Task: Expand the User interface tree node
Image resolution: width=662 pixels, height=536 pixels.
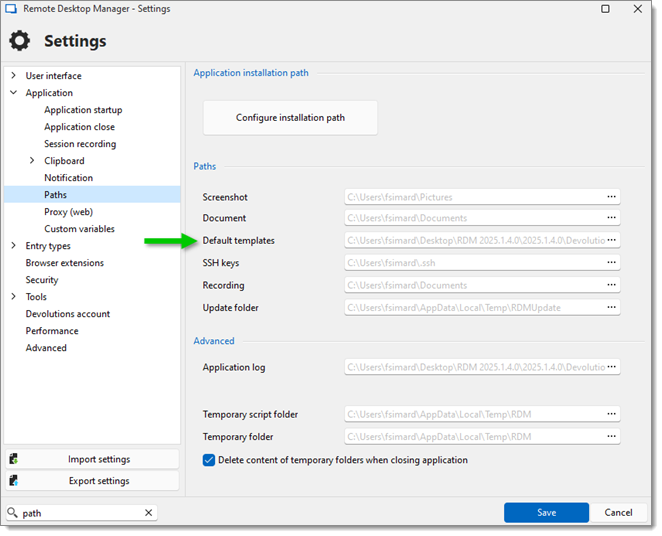Action: tap(14, 76)
